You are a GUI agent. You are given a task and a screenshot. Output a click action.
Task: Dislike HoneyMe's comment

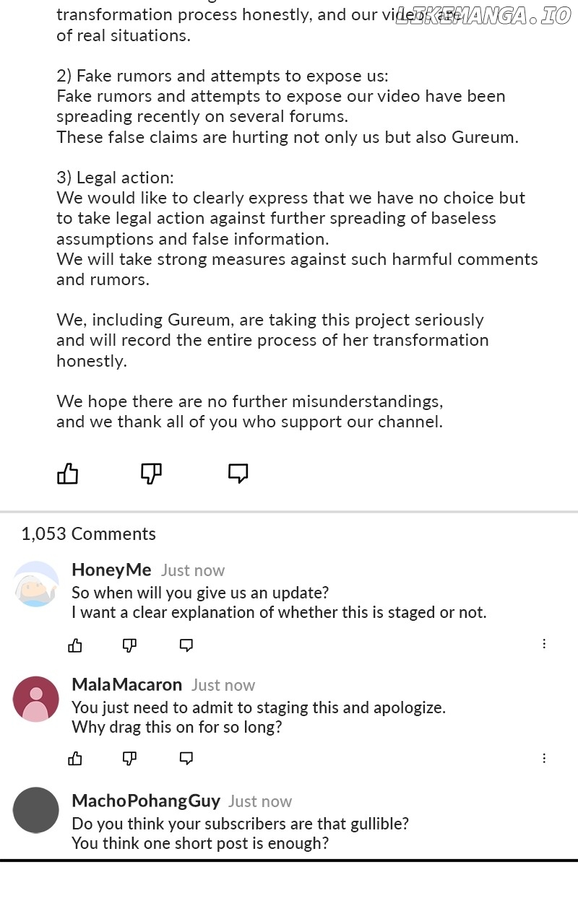click(129, 645)
